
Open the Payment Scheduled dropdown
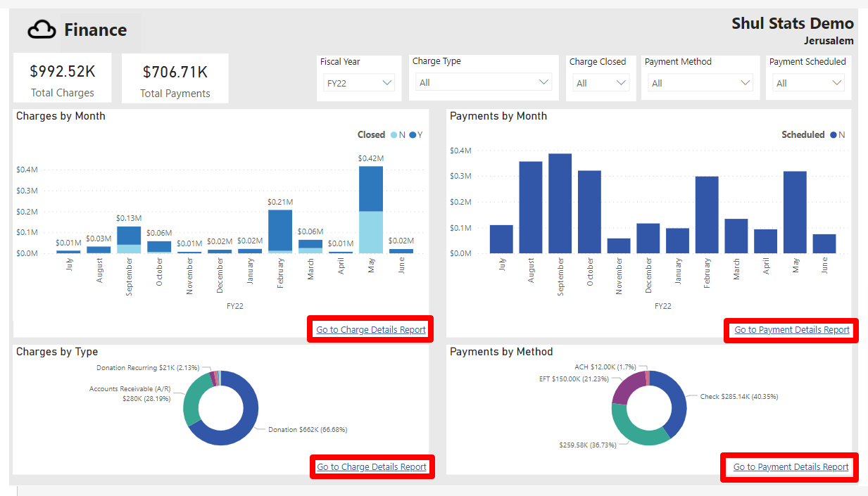click(808, 82)
